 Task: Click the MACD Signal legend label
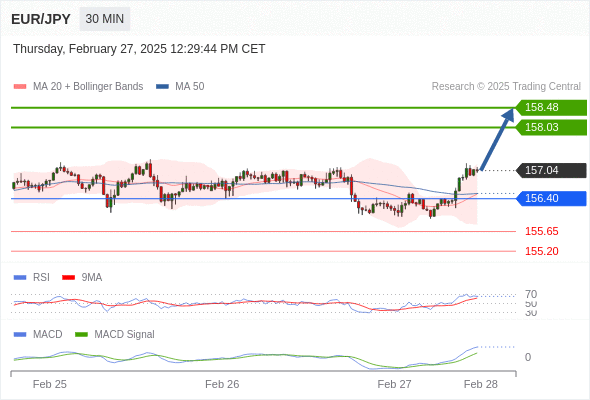(125, 335)
